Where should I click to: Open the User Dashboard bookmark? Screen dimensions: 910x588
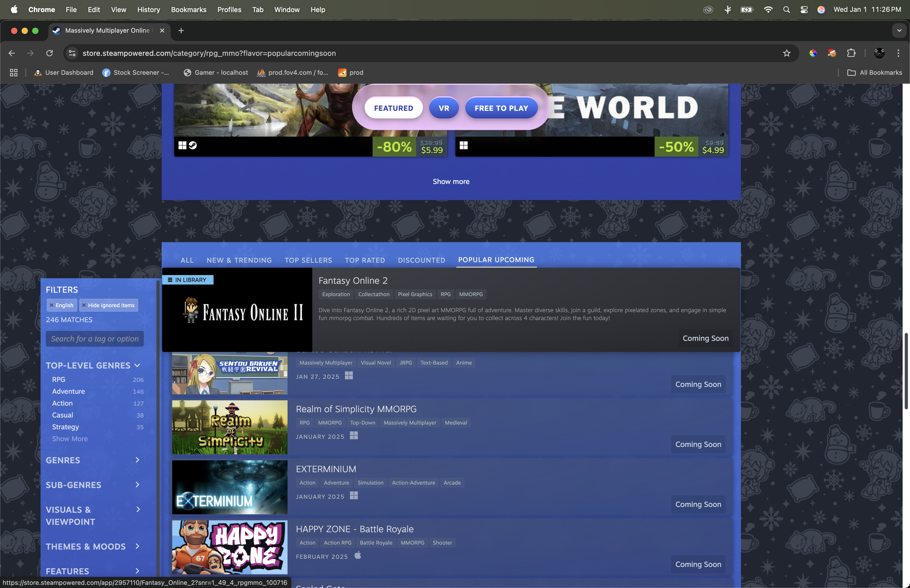click(63, 73)
